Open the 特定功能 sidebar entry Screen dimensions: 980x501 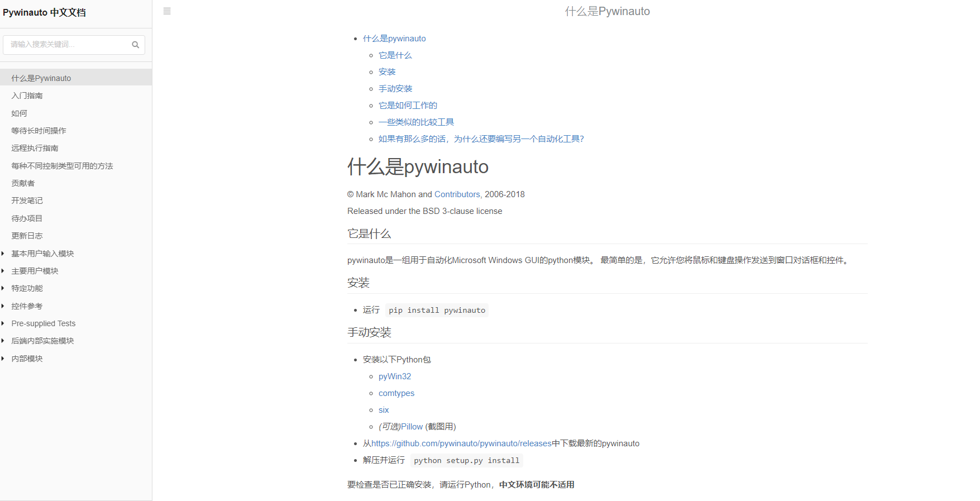27,288
